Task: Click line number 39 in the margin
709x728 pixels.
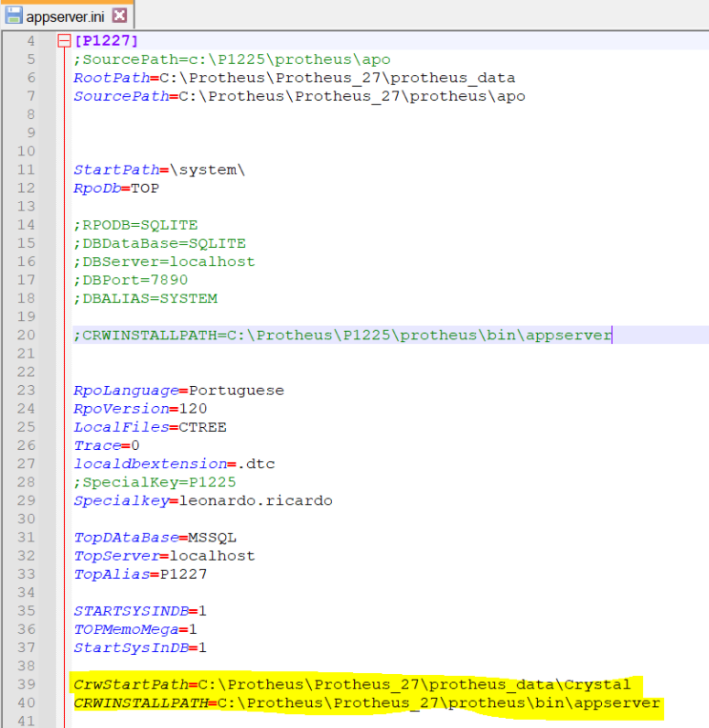Action: pos(27,684)
